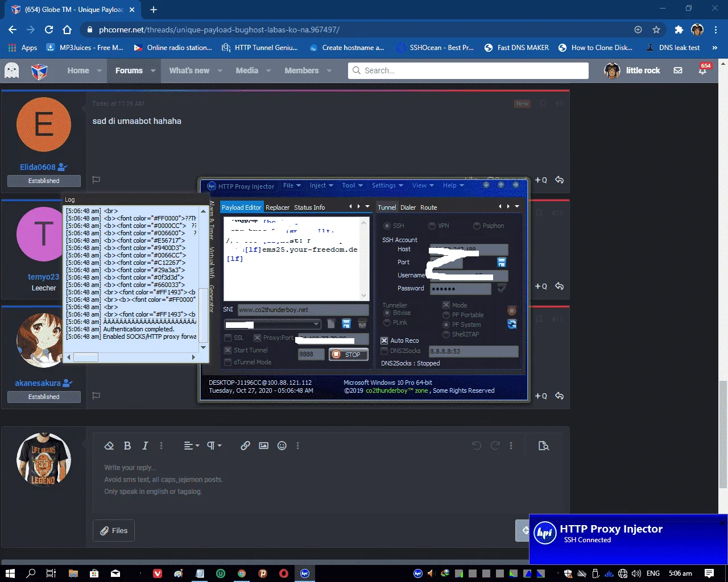Click the blue refresh icon beside PF System

(x=512, y=324)
